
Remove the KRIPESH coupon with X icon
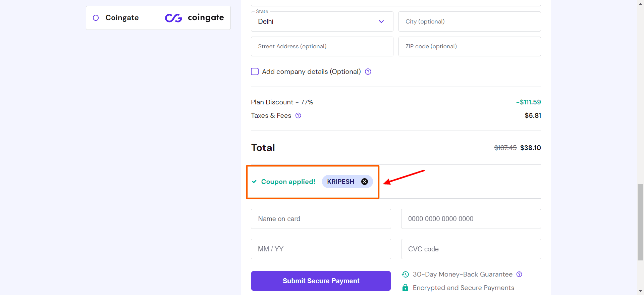tap(365, 182)
